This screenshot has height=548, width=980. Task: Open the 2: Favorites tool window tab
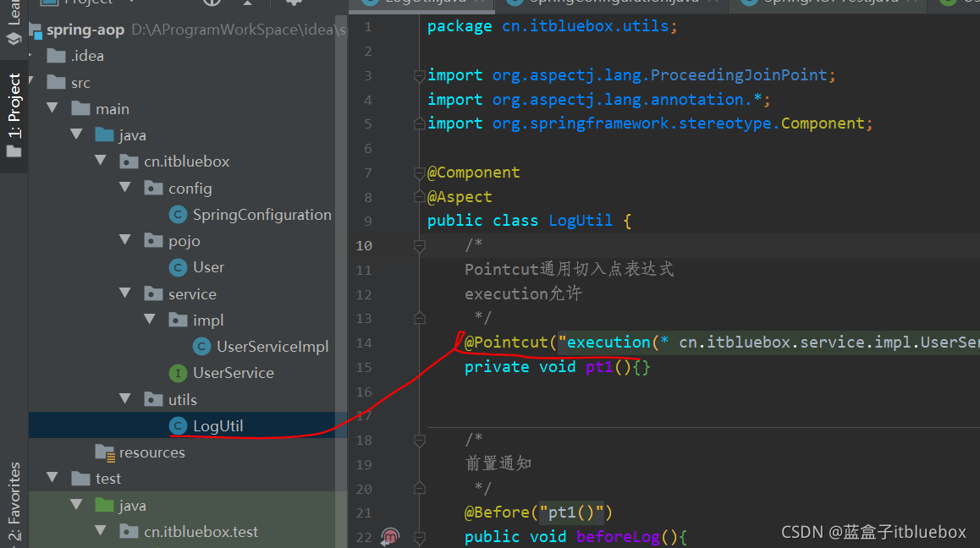pos(14,503)
